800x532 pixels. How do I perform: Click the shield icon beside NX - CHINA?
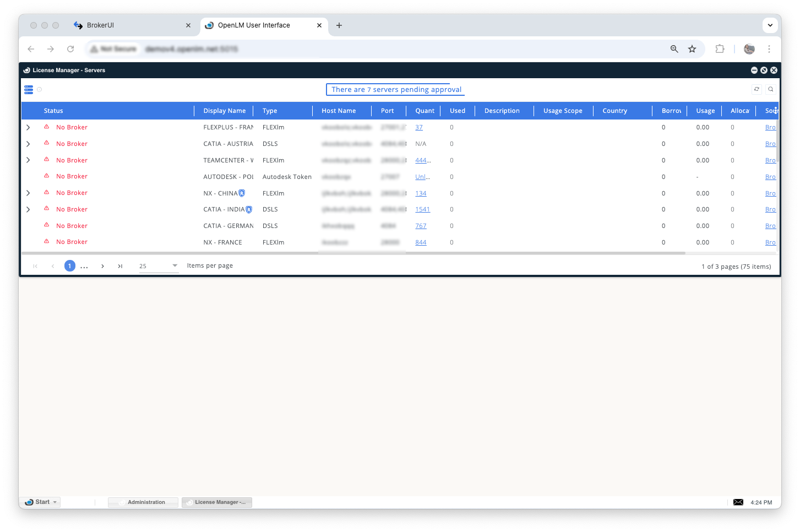[x=242, y=193]
